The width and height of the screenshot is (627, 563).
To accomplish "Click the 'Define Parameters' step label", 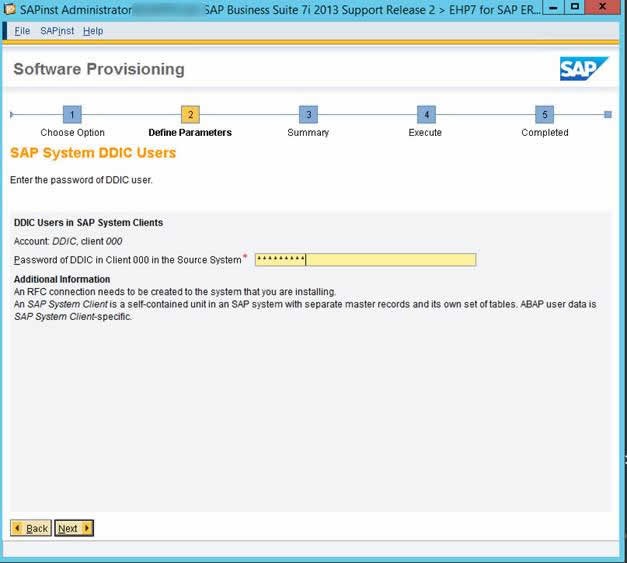I will click(190, 133).
